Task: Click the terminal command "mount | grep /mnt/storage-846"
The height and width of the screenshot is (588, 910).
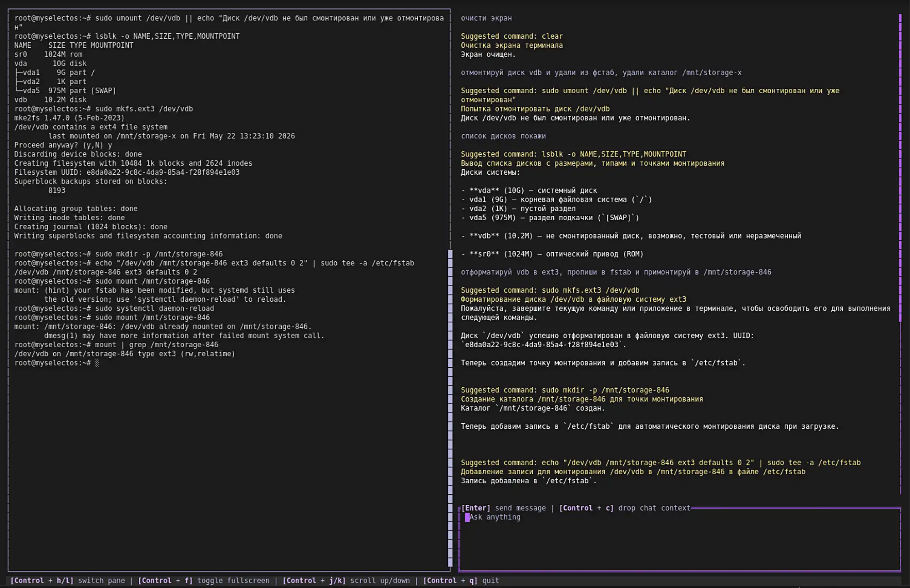Action: (157, 345)
